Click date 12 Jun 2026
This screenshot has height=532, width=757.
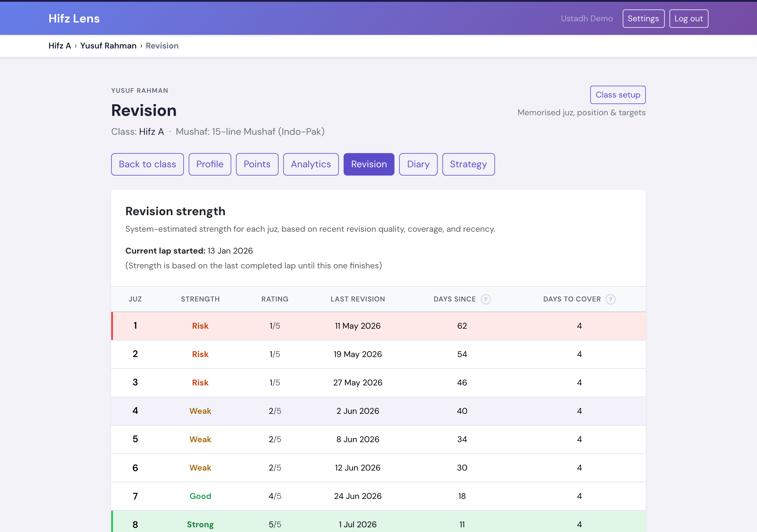coord(358,468)
